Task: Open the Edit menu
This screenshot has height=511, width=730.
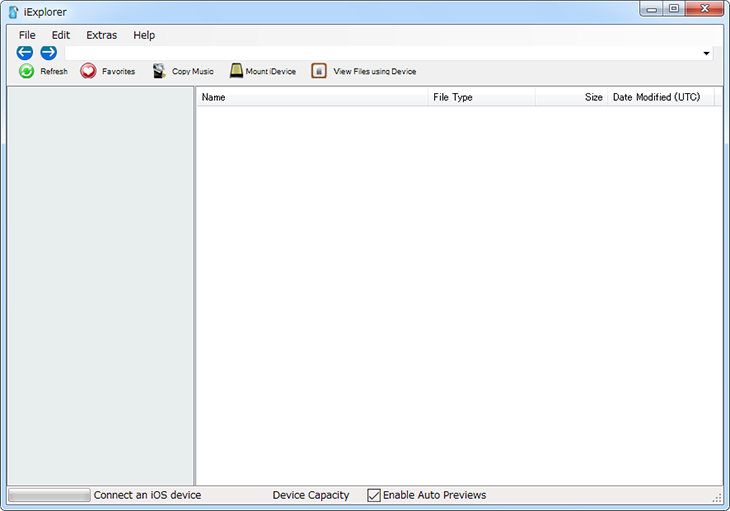Action: pyautogui.click(x=61, y=35)
